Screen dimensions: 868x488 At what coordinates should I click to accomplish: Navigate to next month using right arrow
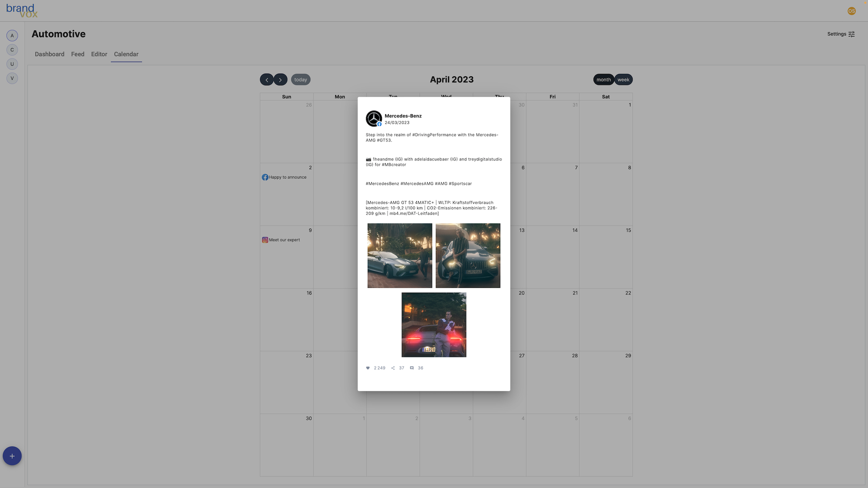click(280, 79)
